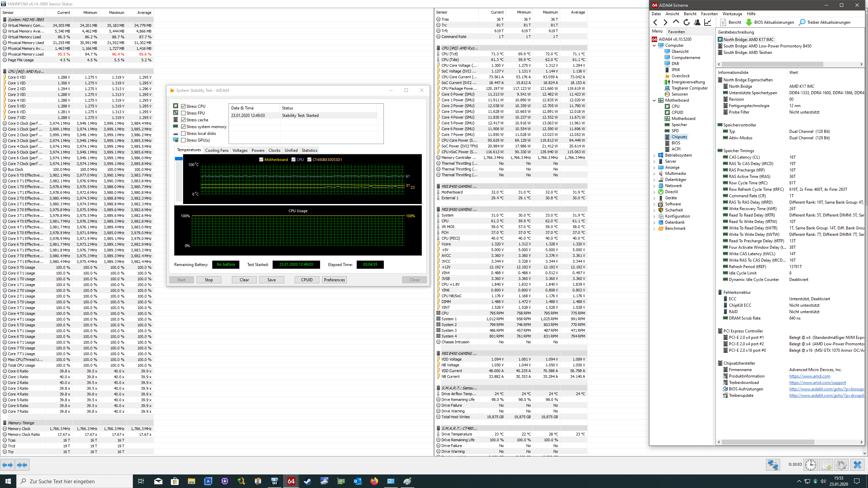
Task: Click the Bericht report toolbar button in AIDA64
Action: coord(730,22)
